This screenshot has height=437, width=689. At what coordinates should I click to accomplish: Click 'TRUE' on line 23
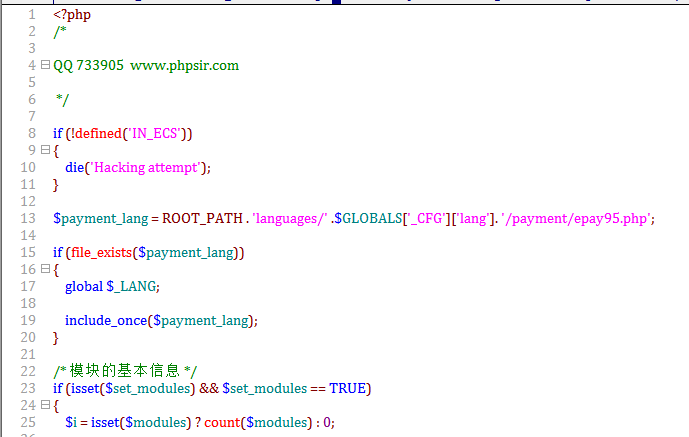(348, 388)
